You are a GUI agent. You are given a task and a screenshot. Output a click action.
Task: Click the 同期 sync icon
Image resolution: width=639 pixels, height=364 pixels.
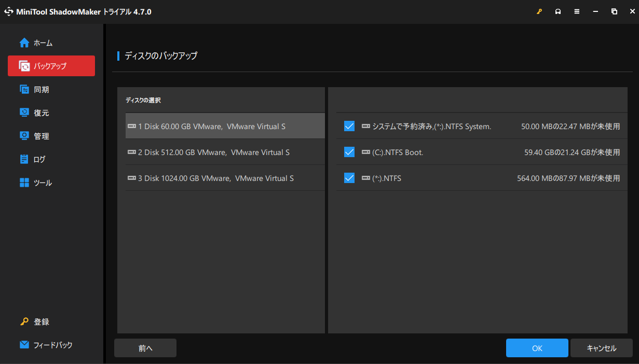coord(24,89)
